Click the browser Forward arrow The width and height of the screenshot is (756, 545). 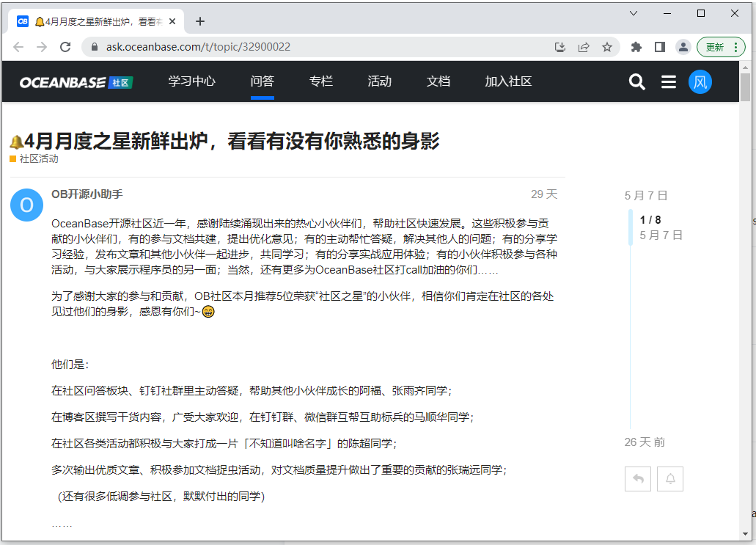tap(42, 47)
